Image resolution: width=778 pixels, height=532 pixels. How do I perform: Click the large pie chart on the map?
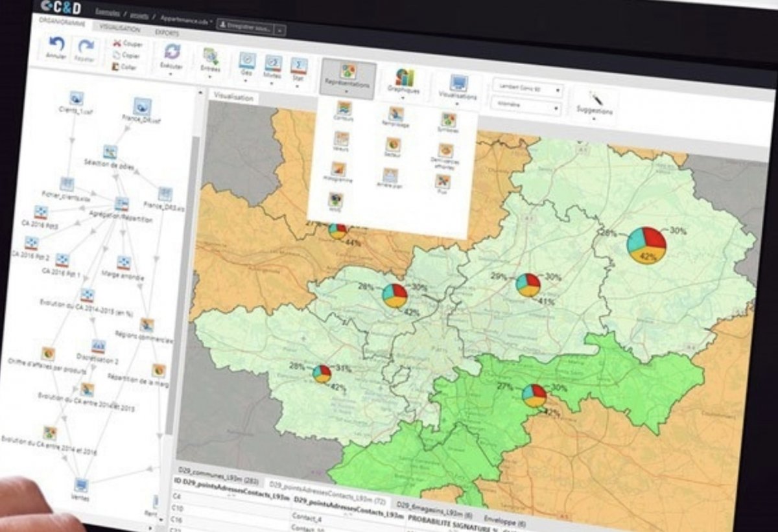click(x=646, y=244)
